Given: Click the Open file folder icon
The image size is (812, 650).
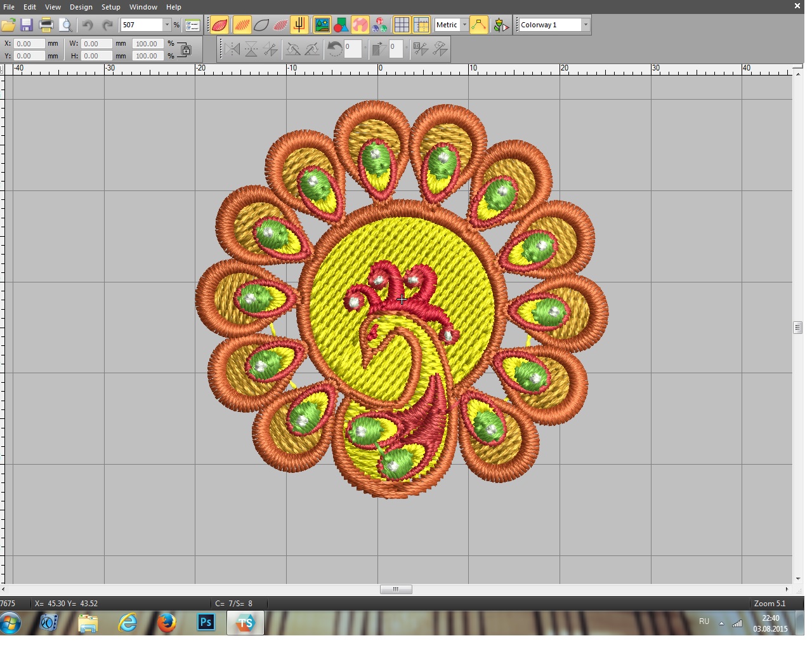Looking at the screenshot, I should click(9, 25).
